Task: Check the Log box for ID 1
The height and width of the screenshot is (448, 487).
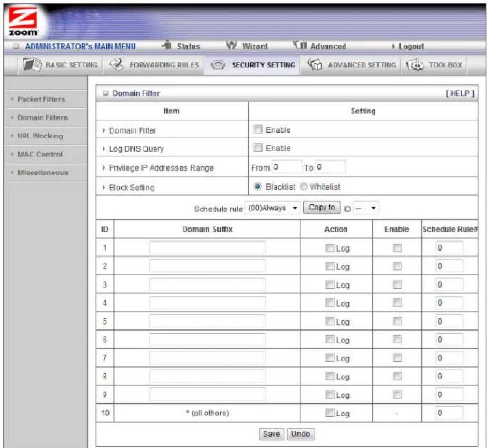Action: pyautogui.click(x=330, y=248)
